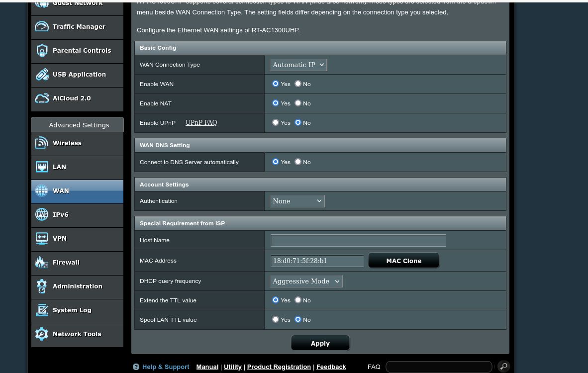Image resolution: width=588 pixels, height=373 pixels.
Task: Click the Parental Controls lock icon
Action: coord(42,51)
